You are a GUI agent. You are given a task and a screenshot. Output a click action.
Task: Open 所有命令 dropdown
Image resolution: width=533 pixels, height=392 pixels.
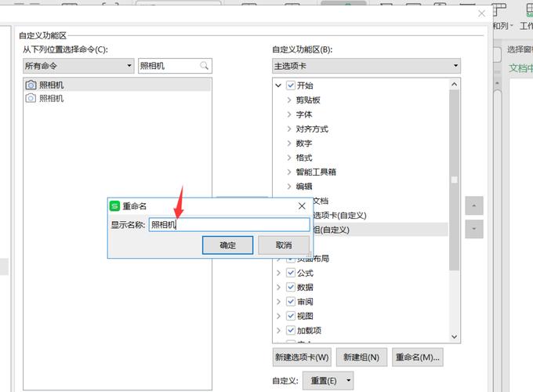pyautogui.click(x=78, y=66)
